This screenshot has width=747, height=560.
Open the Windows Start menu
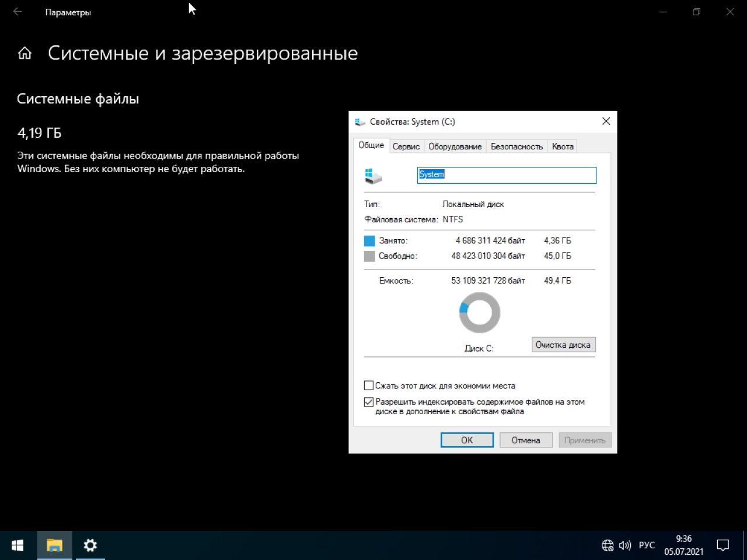click(18, 545)
